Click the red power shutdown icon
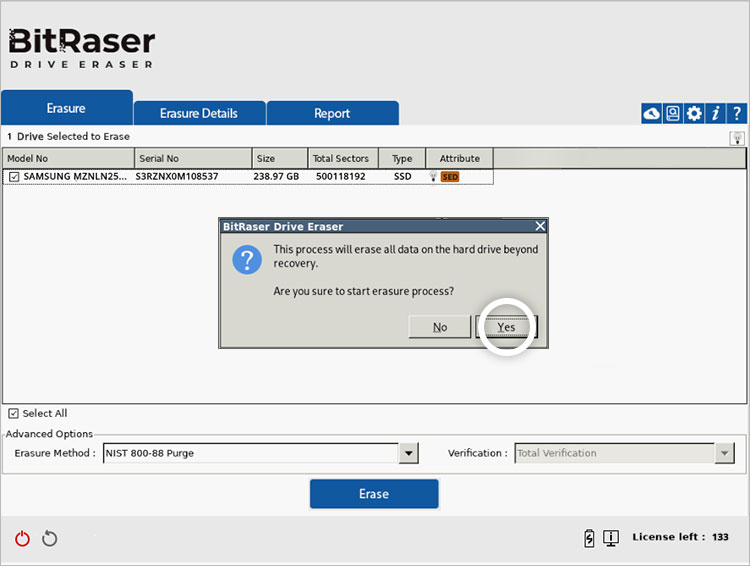Image resolution: width=750 pixels, height=566 pixels. [x=22, y=538]
